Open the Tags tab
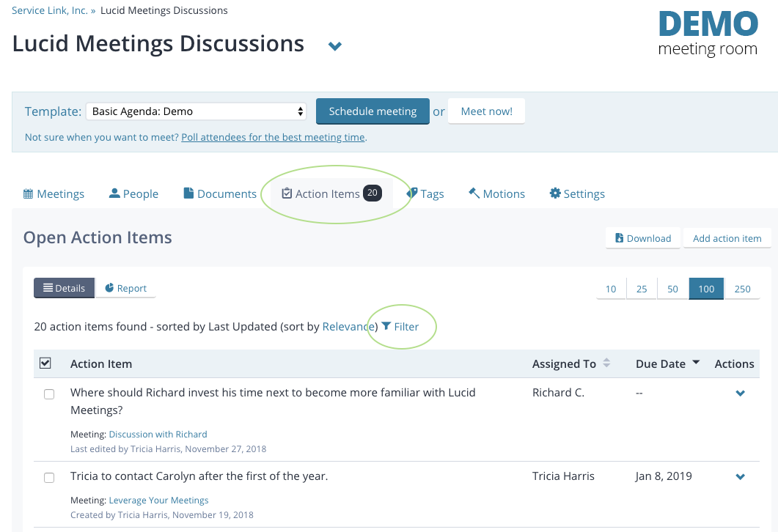The image size is (778, 532). (425, 194)
